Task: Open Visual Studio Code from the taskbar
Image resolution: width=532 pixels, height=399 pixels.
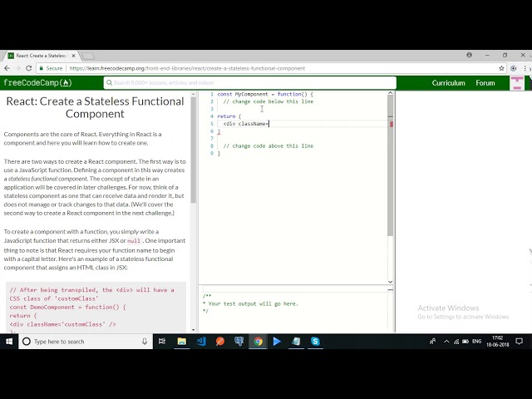Action: click(201, 342)
